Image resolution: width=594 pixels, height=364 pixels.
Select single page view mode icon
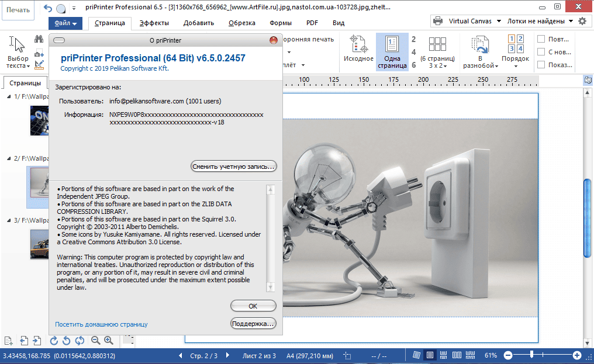coord(430,355)
